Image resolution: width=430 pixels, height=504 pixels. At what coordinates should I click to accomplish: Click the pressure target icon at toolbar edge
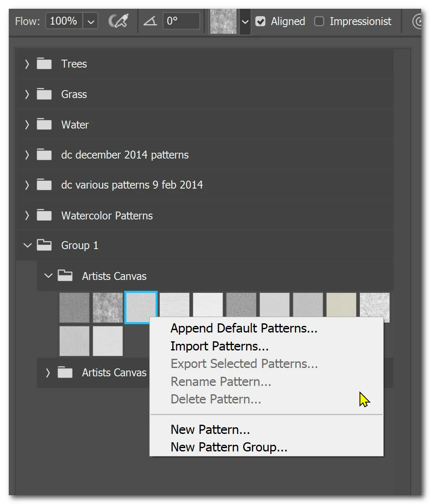pos(417,21)
